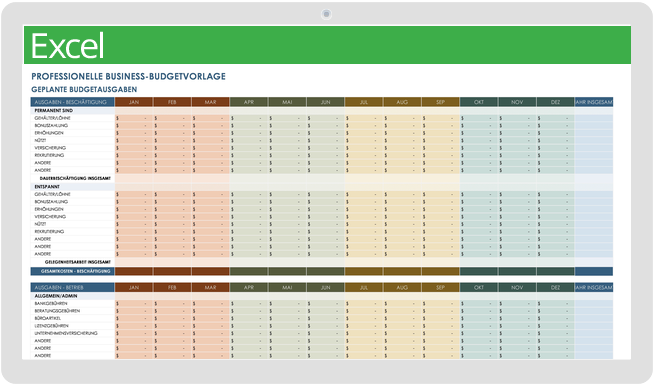The width and height of the screenshot is (654, 385).
Task: Select GEHÄLTER/LÖHNE under ENTSPANNT
Action: [x=53, y=194]
